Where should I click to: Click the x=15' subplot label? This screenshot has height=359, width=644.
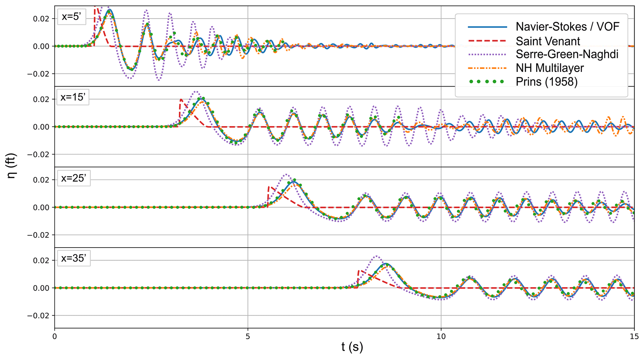(73, 97)
